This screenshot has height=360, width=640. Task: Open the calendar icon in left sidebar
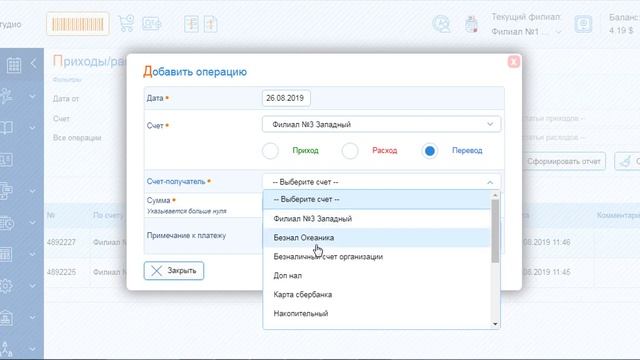coord(14,64)
